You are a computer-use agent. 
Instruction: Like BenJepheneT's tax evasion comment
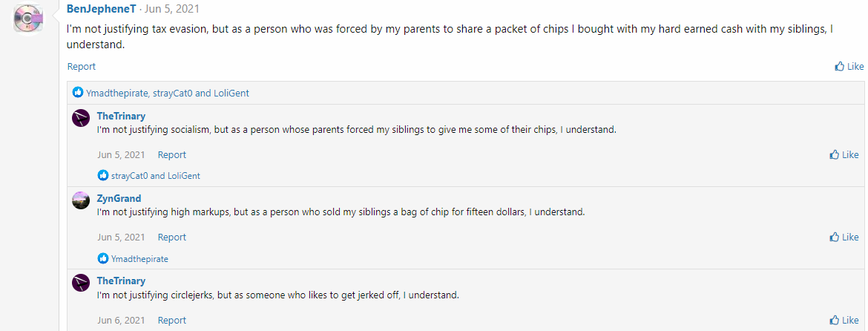(x=849, y=67)
